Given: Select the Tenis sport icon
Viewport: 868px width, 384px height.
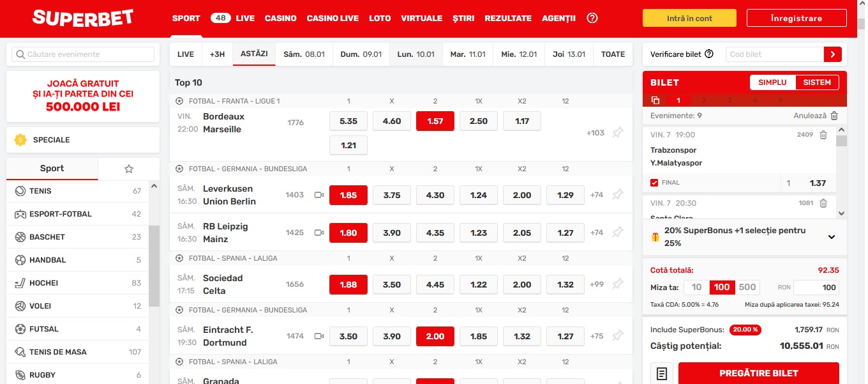Looking at the screenshot, I should [20, 191].
